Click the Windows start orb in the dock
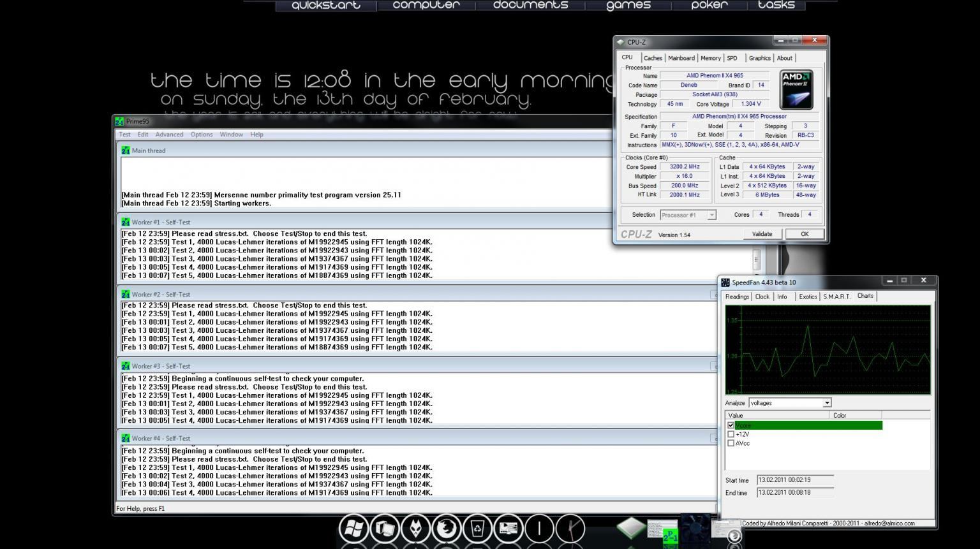 click(353, 529)
